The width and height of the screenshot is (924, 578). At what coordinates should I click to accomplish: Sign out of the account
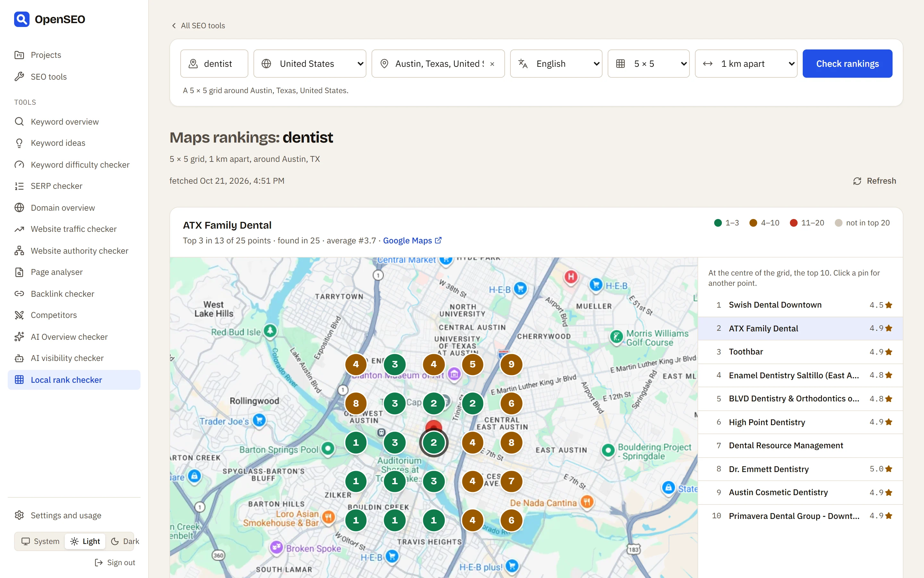(x=115, y=562)
